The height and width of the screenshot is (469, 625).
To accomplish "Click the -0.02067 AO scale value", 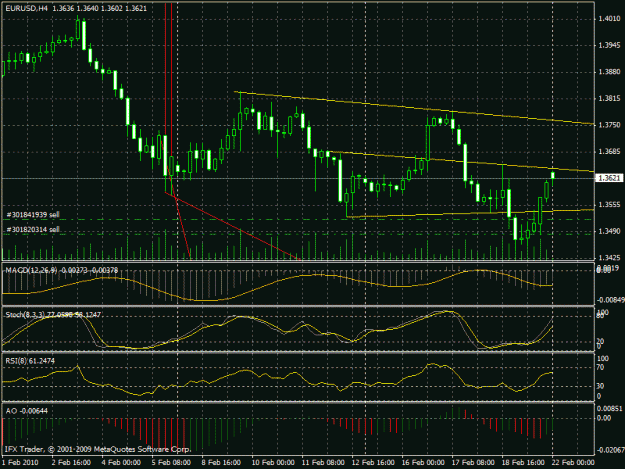I will click(x=610, y=450).
